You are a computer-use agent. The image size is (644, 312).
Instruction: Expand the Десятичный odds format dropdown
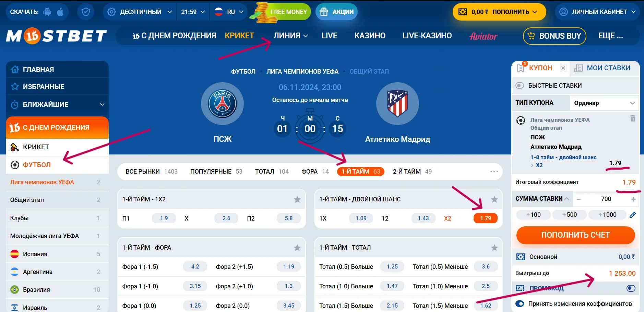140,12
